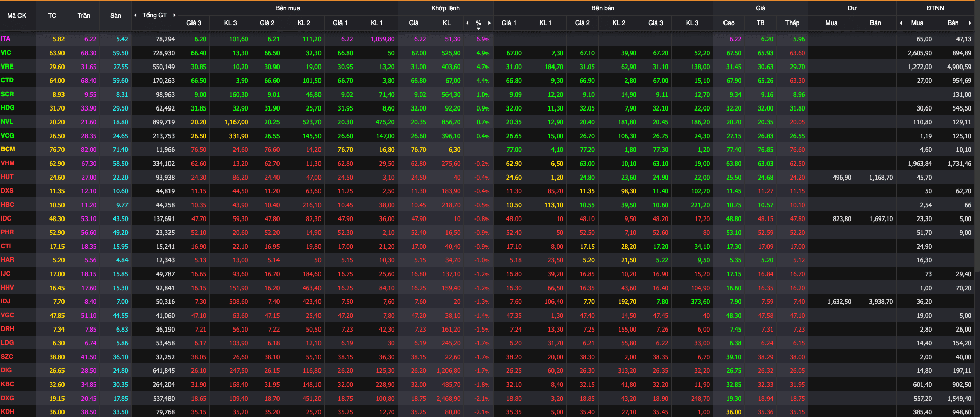Click the Giá 3 header under Bên mua
This screenshot has width=980, height=417.
[194, 23]
